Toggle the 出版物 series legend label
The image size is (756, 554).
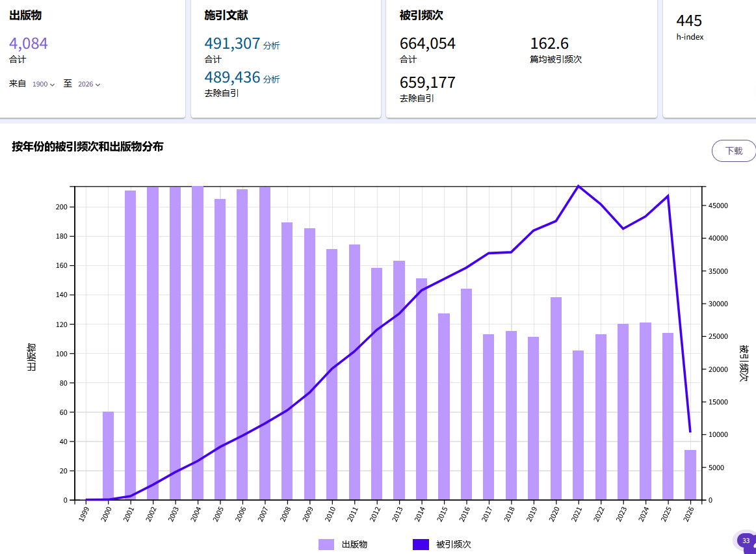354,544
